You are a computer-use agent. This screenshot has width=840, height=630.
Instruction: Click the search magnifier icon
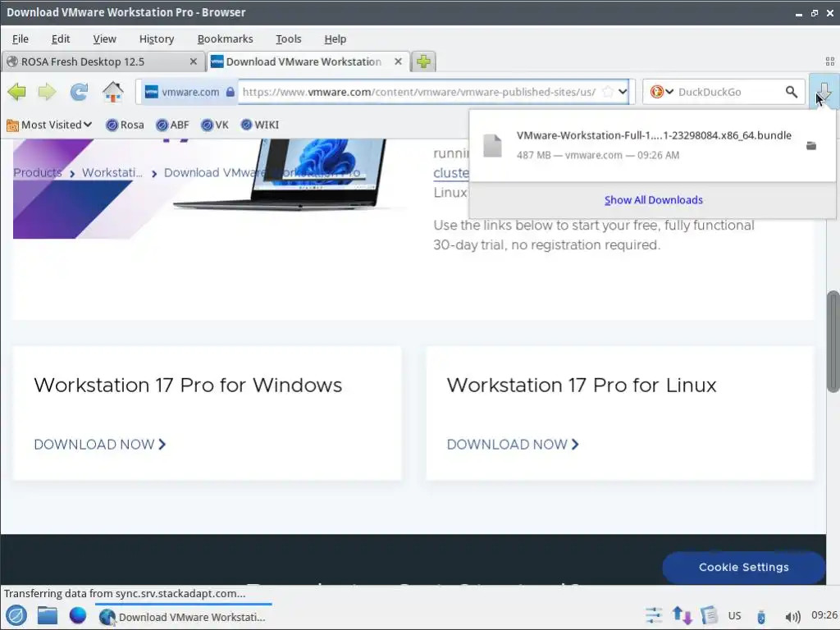click(x=792, y=92)
